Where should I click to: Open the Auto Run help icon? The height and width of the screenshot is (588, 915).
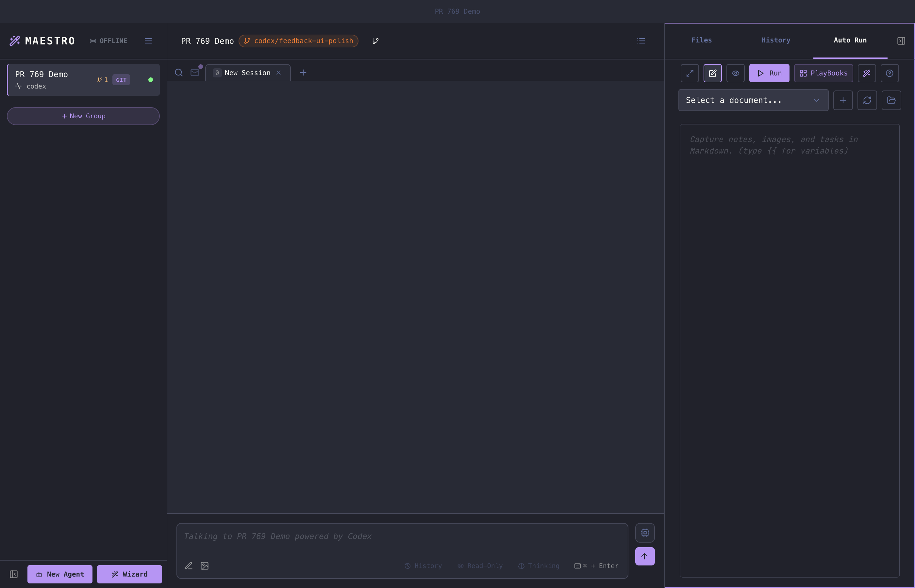(890, 73)
